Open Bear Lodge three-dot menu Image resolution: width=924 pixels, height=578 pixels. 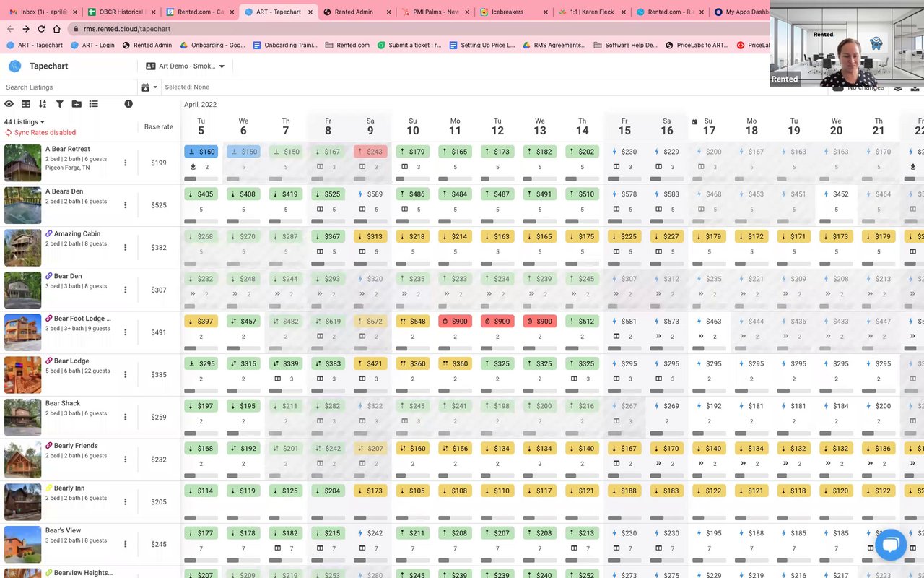(x=125, y=375)
